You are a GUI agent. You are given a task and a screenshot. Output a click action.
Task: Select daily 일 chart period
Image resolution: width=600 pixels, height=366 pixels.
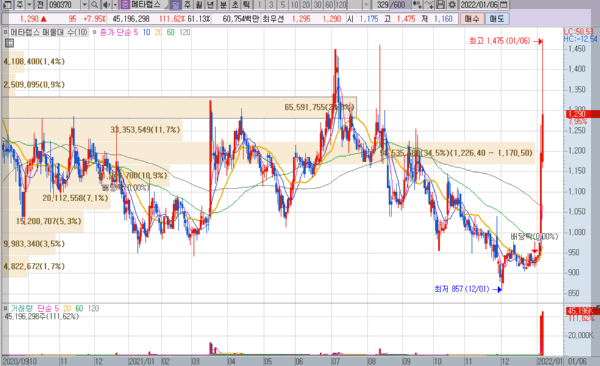click(175, 5)
